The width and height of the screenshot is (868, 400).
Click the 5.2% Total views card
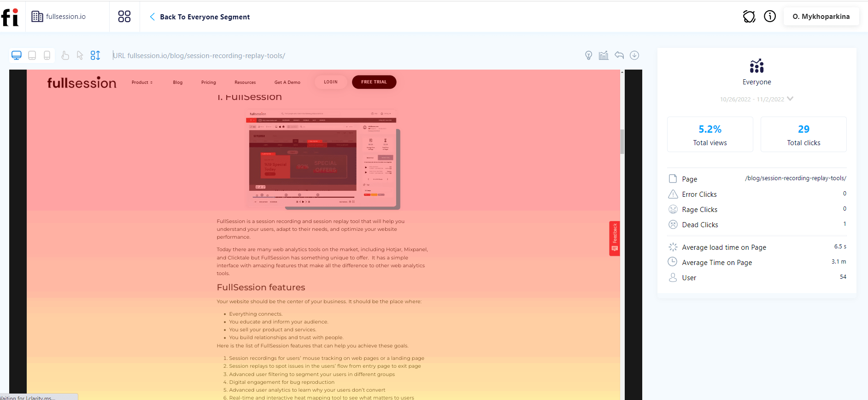(x=710, y=134)
